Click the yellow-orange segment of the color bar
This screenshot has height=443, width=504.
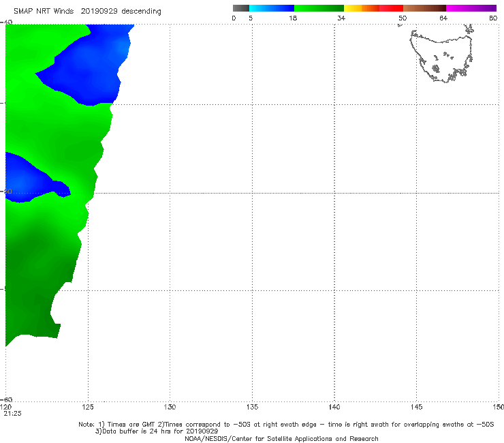pyautogui.click(x=361, y=8)
